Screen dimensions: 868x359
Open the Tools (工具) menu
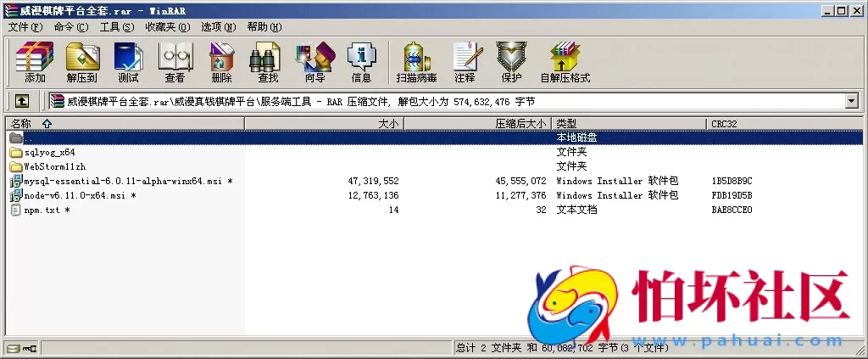(x=117, y=26)
